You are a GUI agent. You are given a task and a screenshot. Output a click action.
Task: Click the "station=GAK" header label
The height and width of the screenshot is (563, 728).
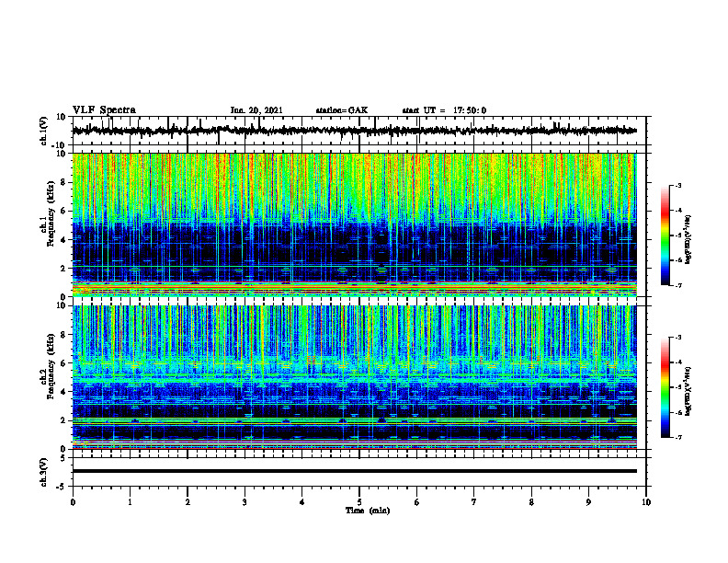point(342,110)
